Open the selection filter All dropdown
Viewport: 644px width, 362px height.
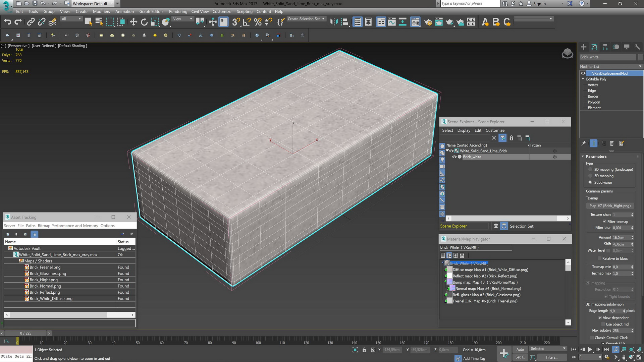click(71, 19)
